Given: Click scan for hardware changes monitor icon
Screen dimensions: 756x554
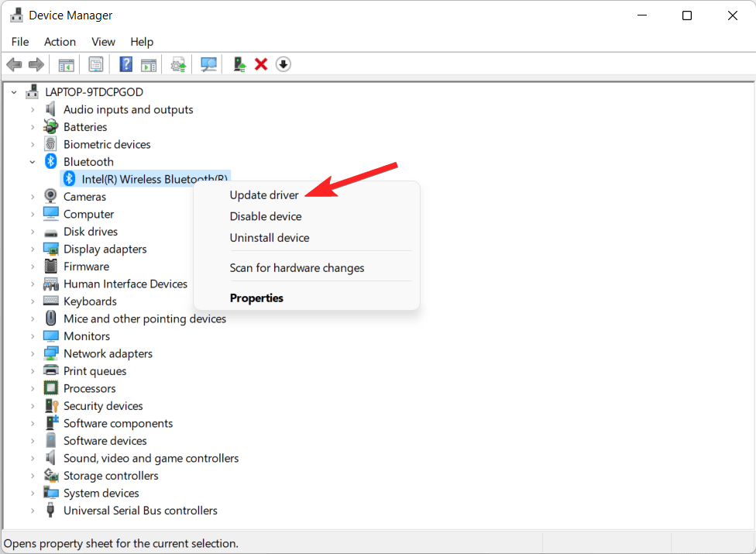Looking at the screenshot, I should pos(208,64).
